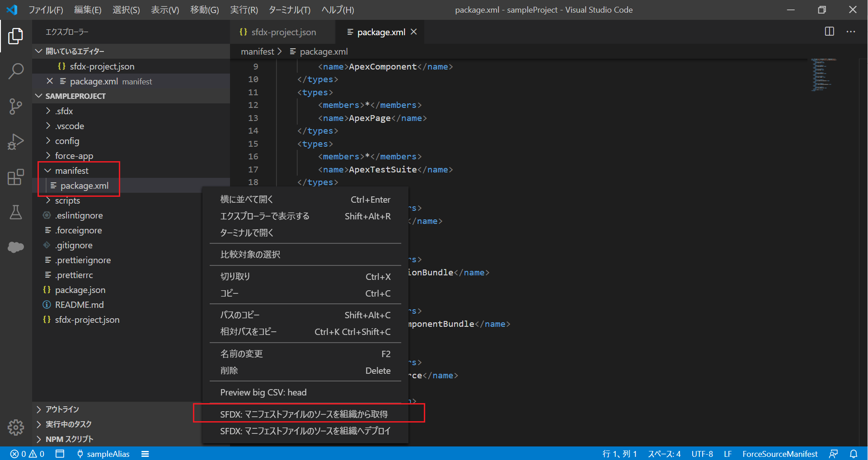The width and height of the screenshot is (868, 460).
Task: Choose ターミナルで開く from context menu
Action: pos(305,233)
